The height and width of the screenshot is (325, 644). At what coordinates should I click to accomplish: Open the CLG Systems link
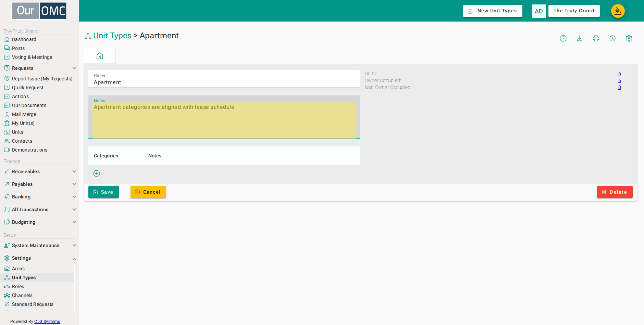[x=47, y=322]
